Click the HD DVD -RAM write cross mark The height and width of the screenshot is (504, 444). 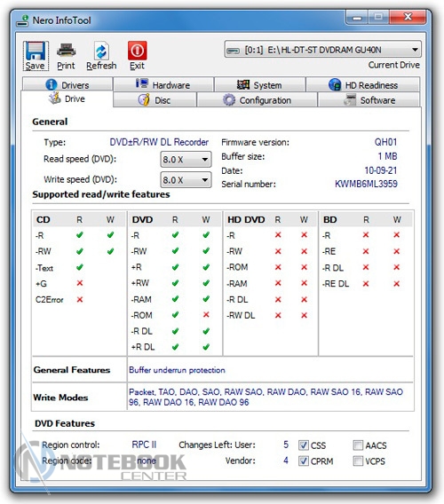[304, 283]
